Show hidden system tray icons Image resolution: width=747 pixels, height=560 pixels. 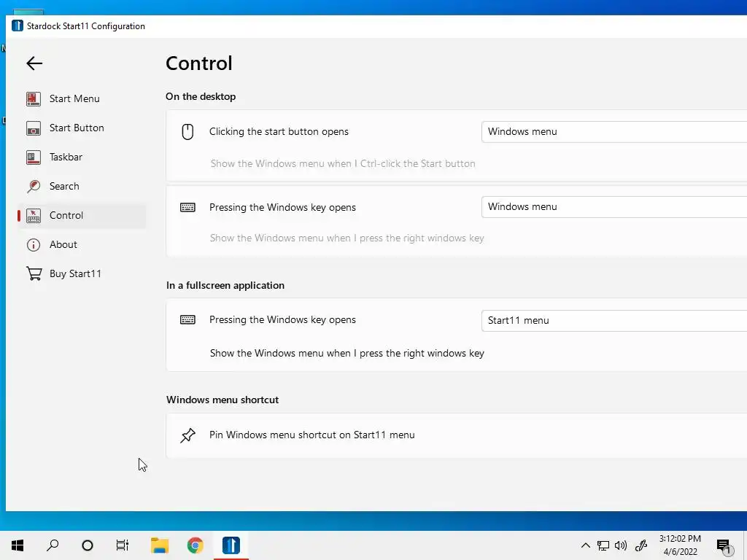click(586, 545)
